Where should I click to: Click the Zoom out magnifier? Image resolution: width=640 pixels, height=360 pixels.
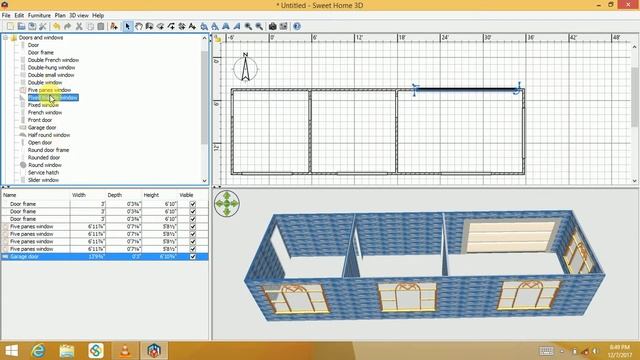click(259, 27)
